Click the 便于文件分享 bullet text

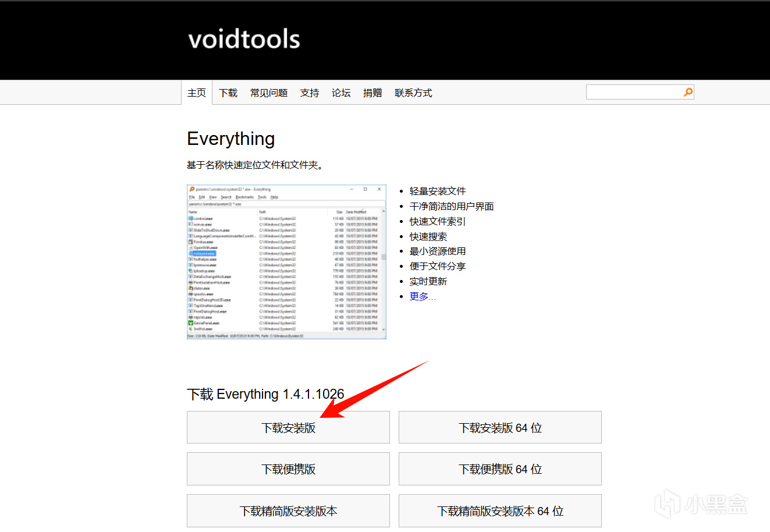[438, 266]
